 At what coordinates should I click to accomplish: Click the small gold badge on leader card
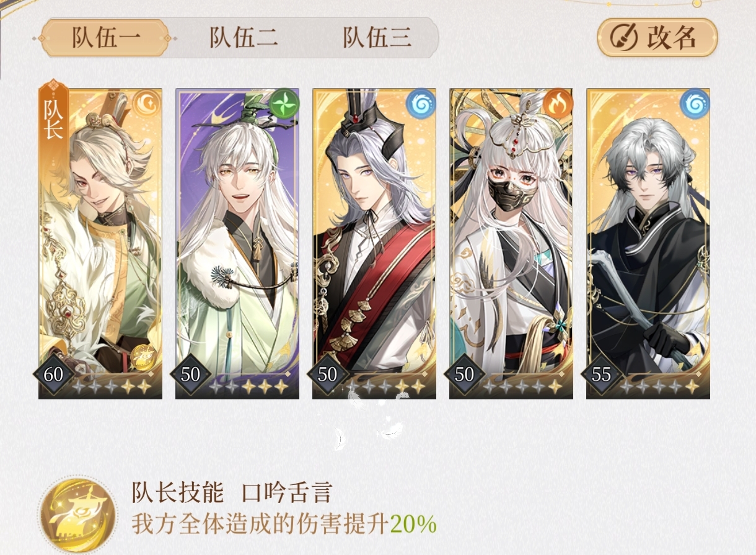point(144,357)
